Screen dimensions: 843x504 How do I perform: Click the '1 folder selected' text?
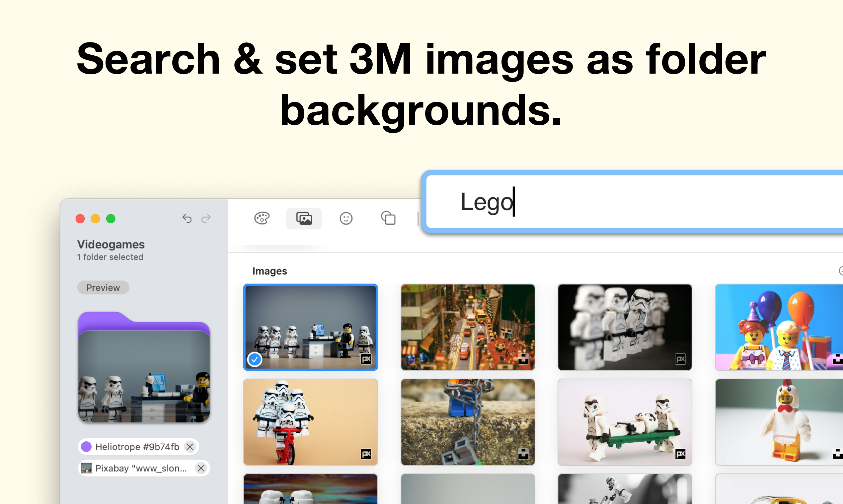click(x=110, y=257)
